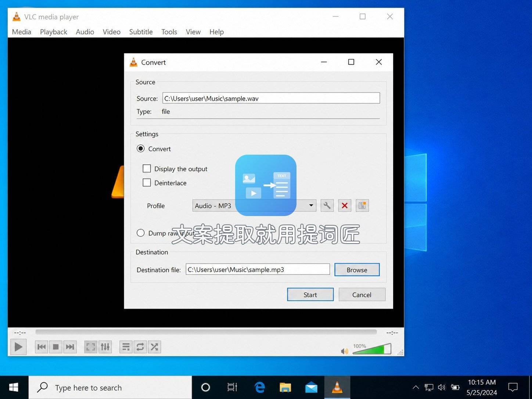Start the conversion
The height and width of the screenshot is (399, 532).
coord(310,295)
